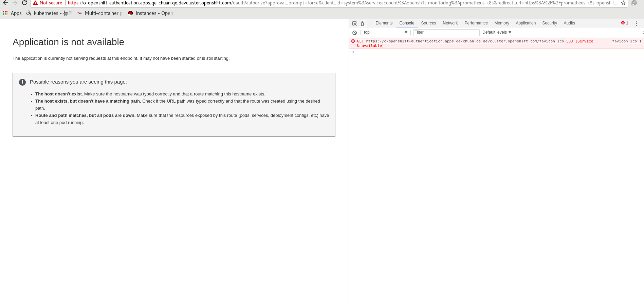Image resolution: width=644 pixels, height=303 pixels.
Task: Switch to the Performance tab
Action: (476, 23)
